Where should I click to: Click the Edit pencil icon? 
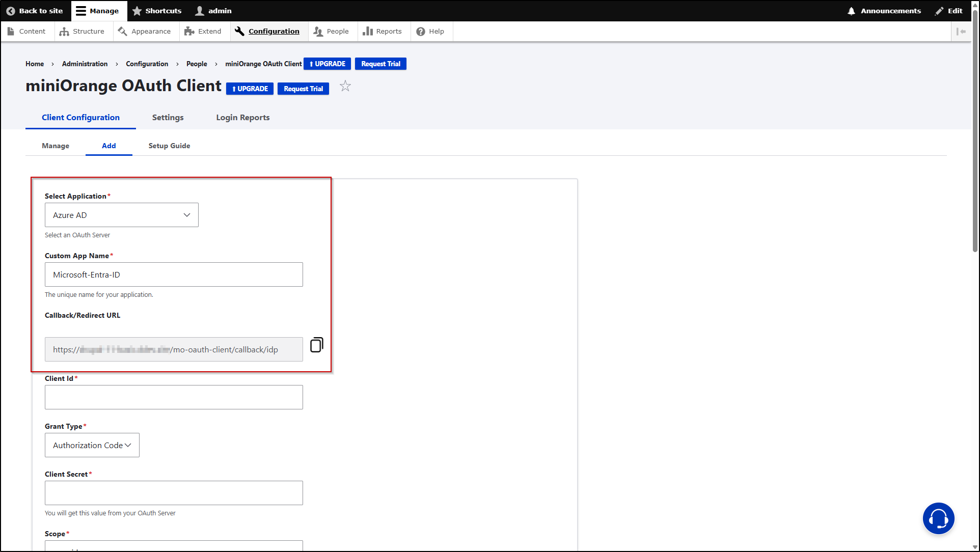[939, 10]
